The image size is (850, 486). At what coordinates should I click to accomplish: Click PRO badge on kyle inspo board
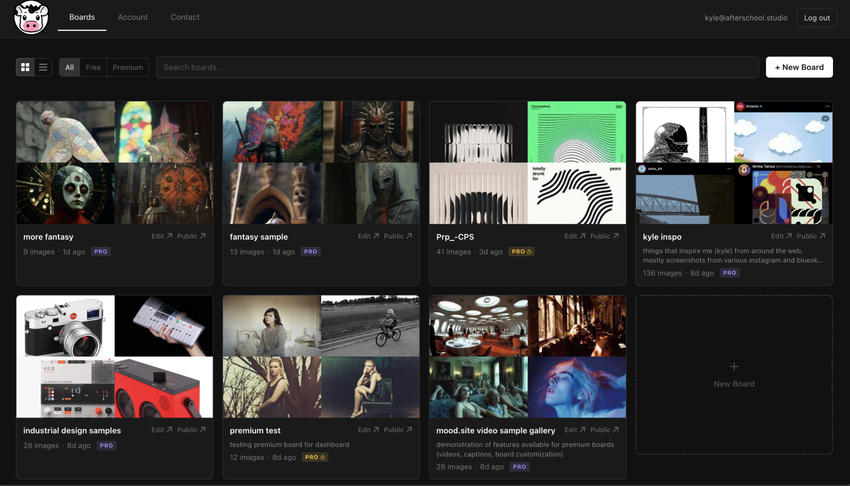point(730,273)
